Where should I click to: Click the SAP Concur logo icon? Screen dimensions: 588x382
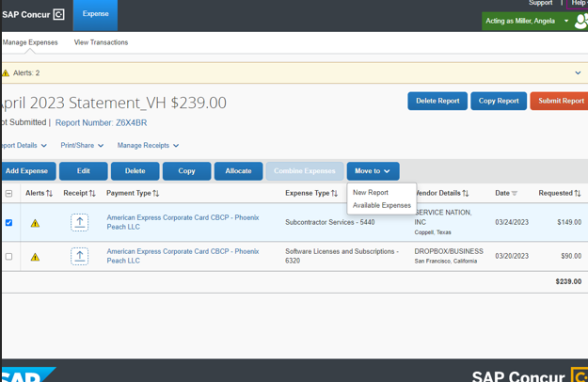click(x=59, y=15)
